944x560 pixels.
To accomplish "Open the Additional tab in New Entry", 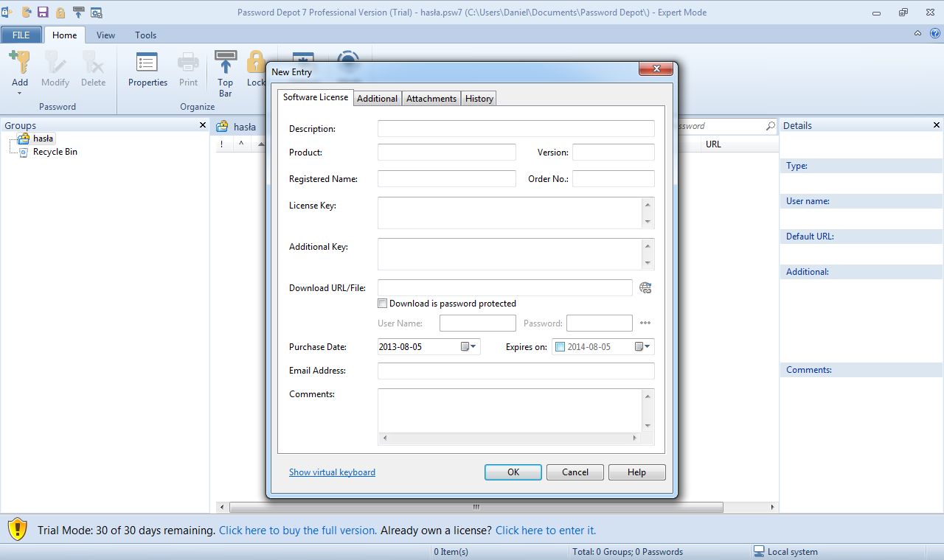I will tap(377, 99).
